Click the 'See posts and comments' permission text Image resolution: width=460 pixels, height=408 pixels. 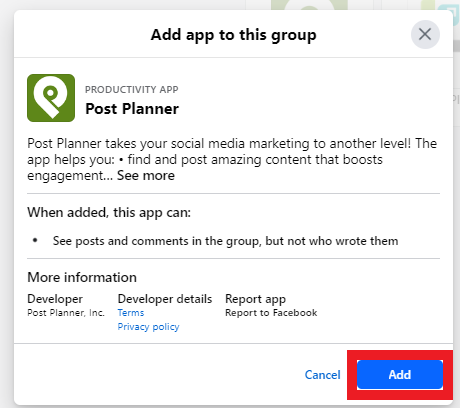[x=225, y=241]
